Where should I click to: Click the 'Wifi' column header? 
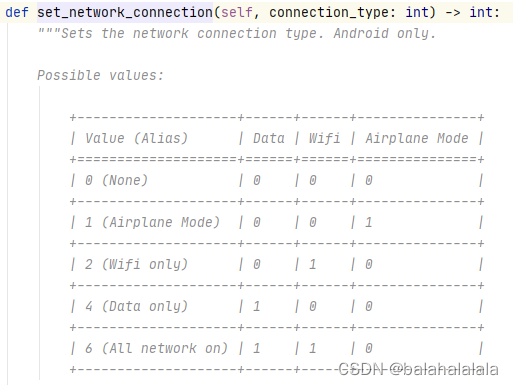point(325,138)
